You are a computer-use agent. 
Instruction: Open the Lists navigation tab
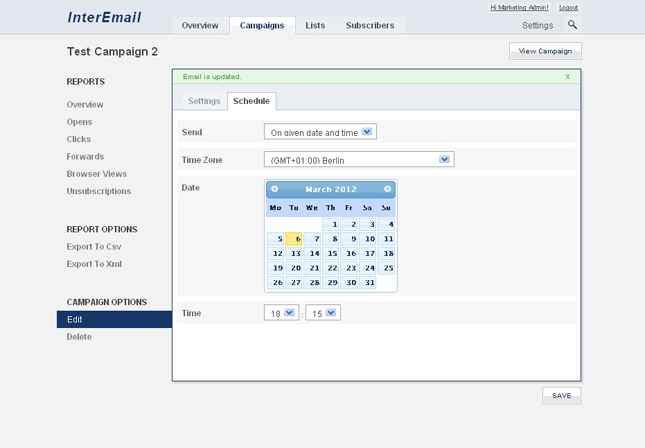point(315,25)
